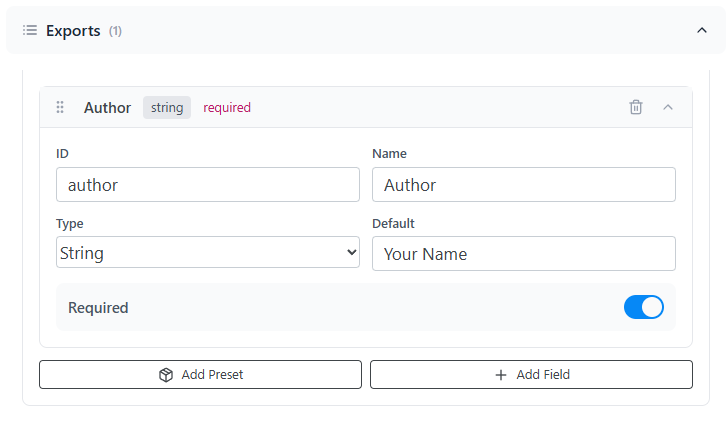Click the string type badge
The height and width of the screenshot is (422, 727).
167,107
